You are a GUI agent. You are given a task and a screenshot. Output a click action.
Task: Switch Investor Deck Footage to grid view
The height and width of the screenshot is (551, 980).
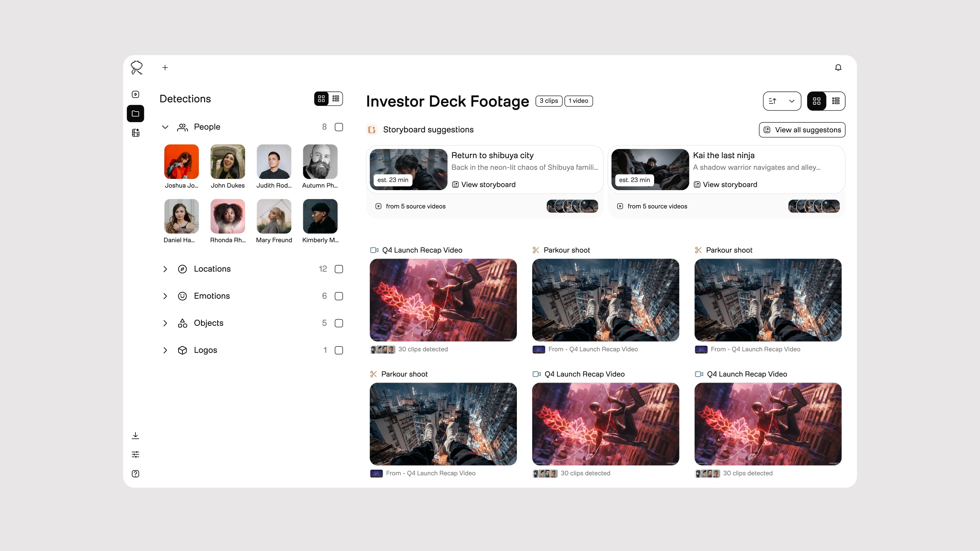tap(817, 101)
